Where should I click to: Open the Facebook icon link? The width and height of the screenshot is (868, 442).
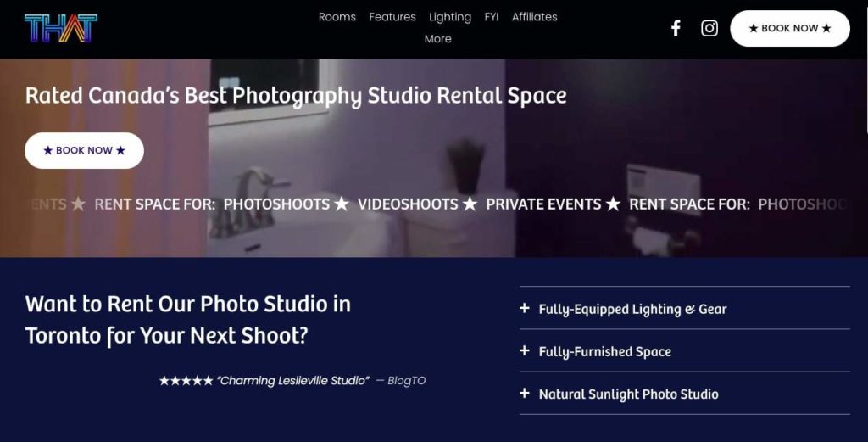[x=676, y=28]
